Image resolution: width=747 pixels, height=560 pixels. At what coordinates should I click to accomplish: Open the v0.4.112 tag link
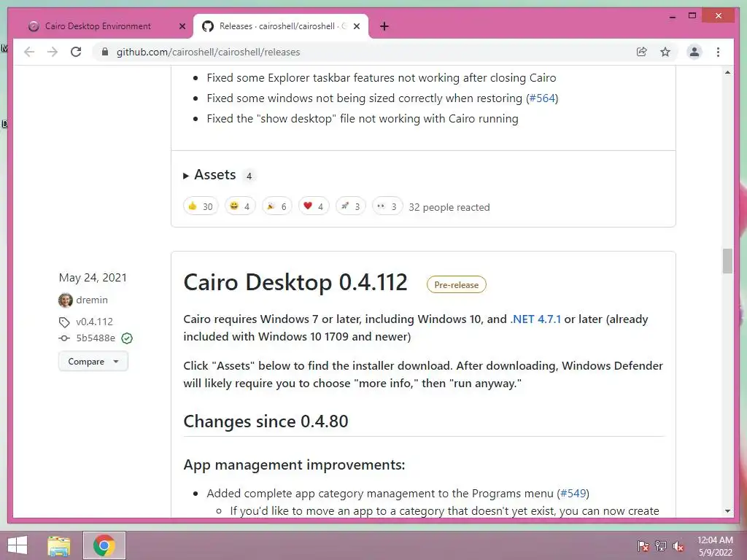(94, 322)
